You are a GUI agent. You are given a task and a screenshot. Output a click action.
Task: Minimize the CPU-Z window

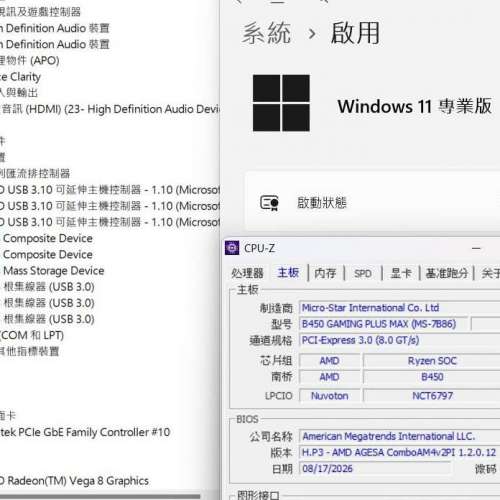pos(476,248)
